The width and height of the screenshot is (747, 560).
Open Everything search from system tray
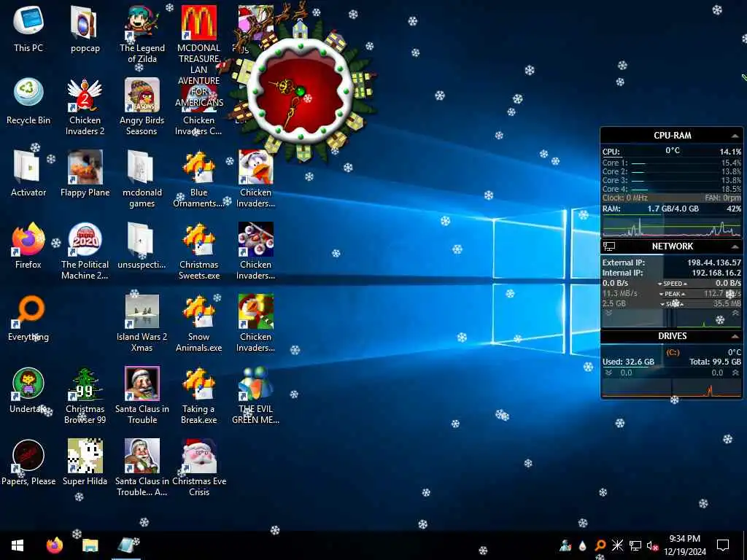(x=600, y=545)
